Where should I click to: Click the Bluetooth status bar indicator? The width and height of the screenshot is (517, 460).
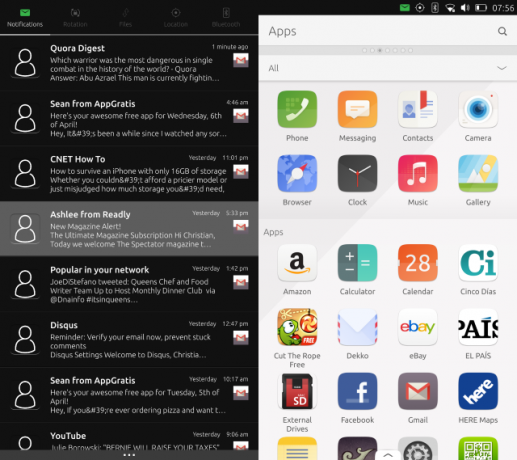(x=435, y=8)
